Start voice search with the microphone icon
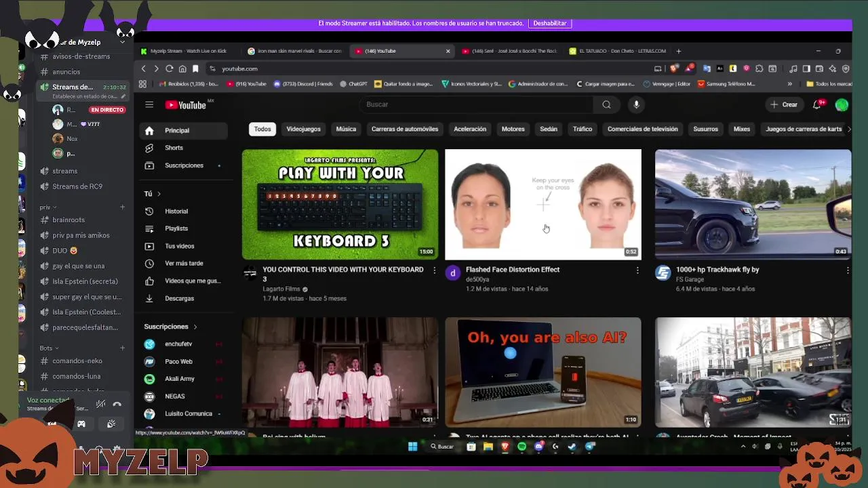Screen dimensions: 868x488 tap(636, 104)
